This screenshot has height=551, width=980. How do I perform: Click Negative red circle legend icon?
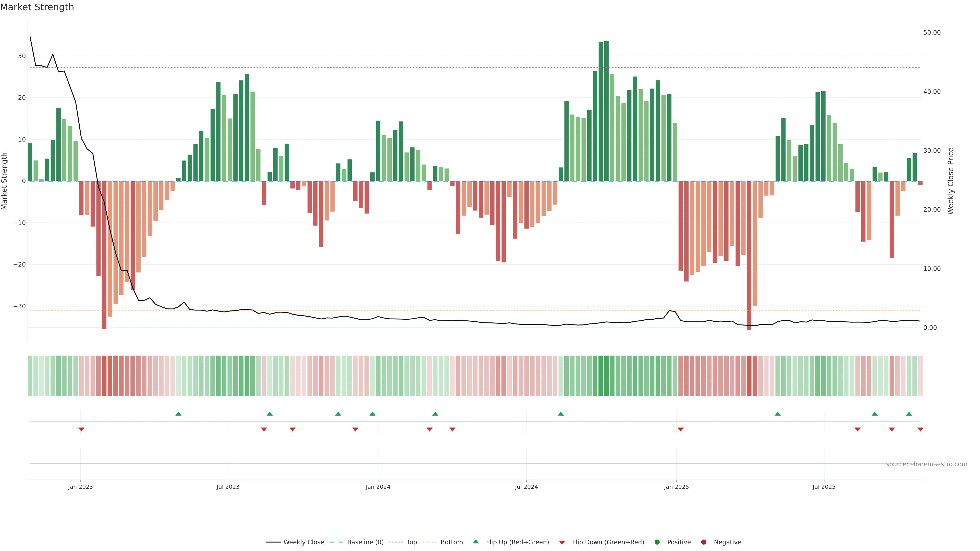[x=703, y=542]
